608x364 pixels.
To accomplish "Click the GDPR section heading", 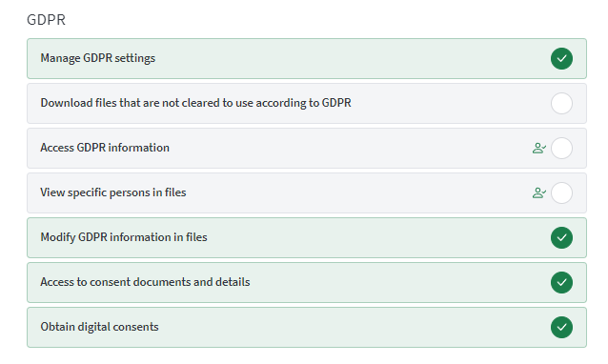I will click(46, 20).
